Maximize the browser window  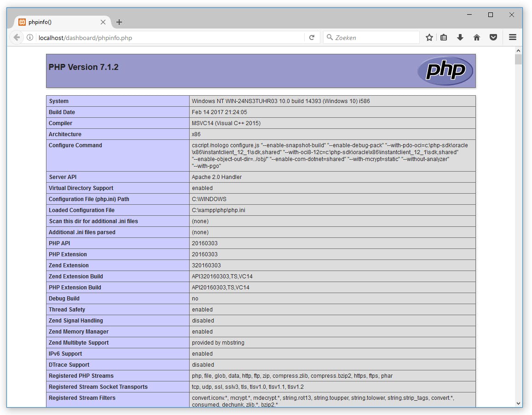pyautogui.click(x=490, y=15)
